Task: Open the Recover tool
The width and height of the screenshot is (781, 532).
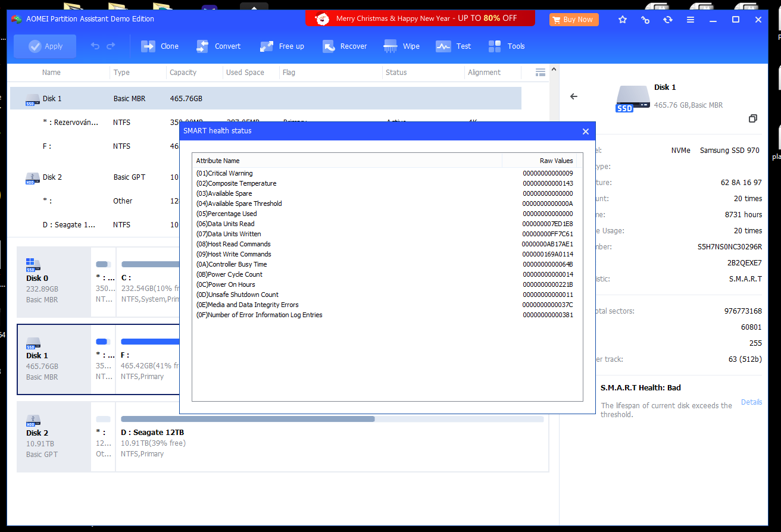Action: pos(344,46)
